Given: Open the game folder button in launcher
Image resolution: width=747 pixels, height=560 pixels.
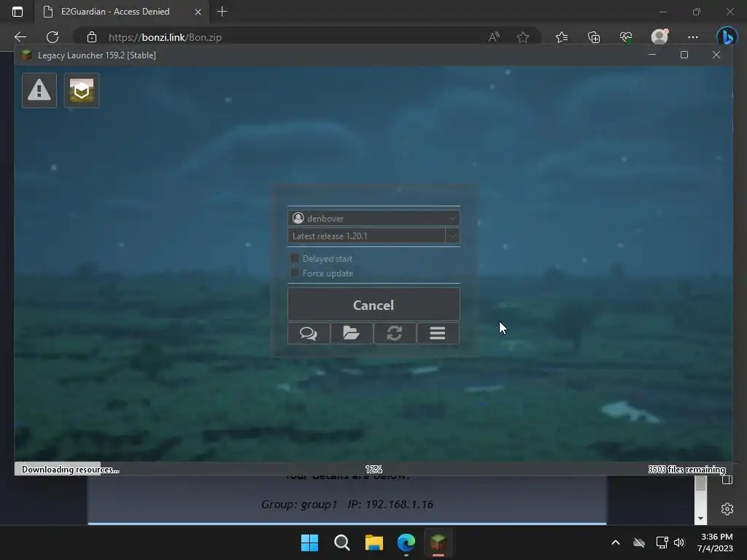Looking at the screenshot, I should (352, 333).
